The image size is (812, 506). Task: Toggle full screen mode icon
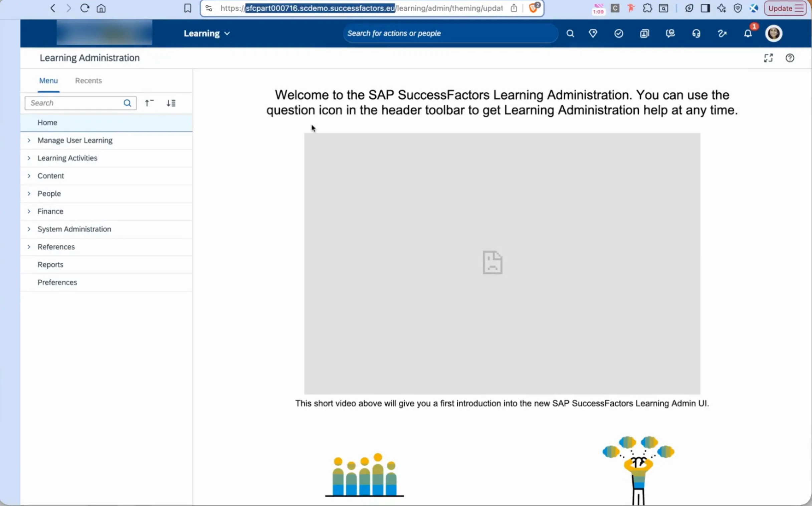768,58
